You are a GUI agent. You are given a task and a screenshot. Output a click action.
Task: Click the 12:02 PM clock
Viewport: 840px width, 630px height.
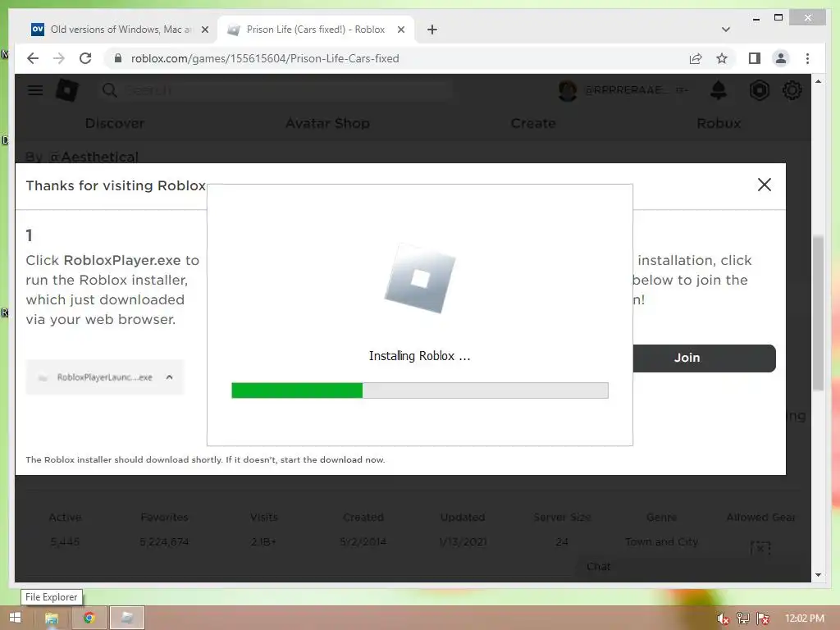[805, 619]
